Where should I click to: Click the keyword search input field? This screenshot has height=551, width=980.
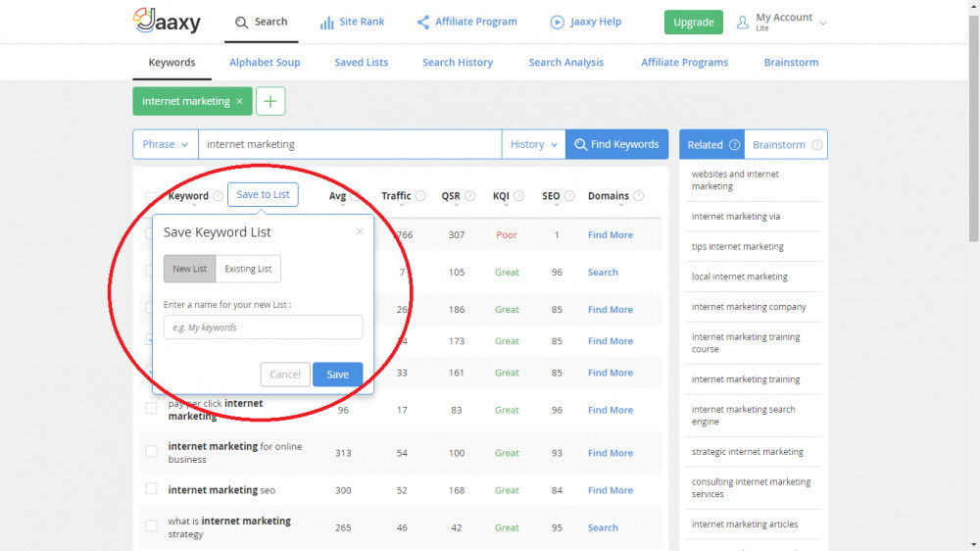350,144
